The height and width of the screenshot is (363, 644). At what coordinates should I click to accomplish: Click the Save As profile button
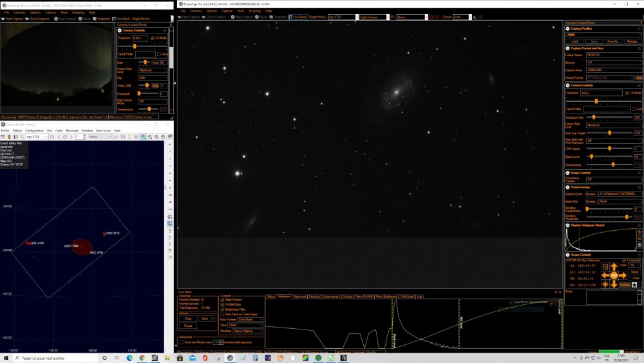point(613,41)
